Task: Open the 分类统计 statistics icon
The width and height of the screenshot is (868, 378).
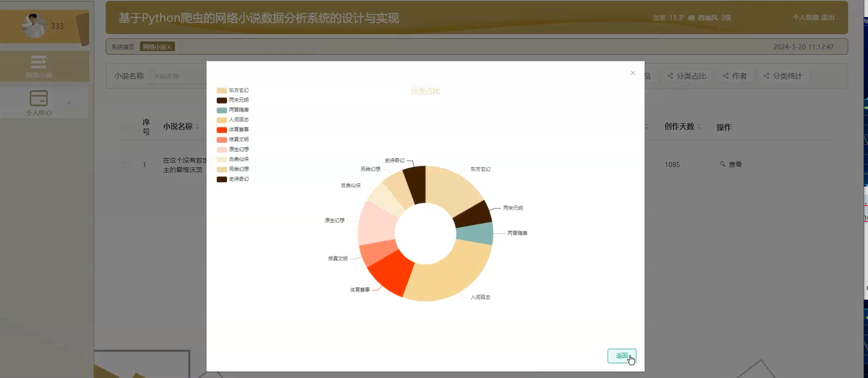Action: point(766,75)
